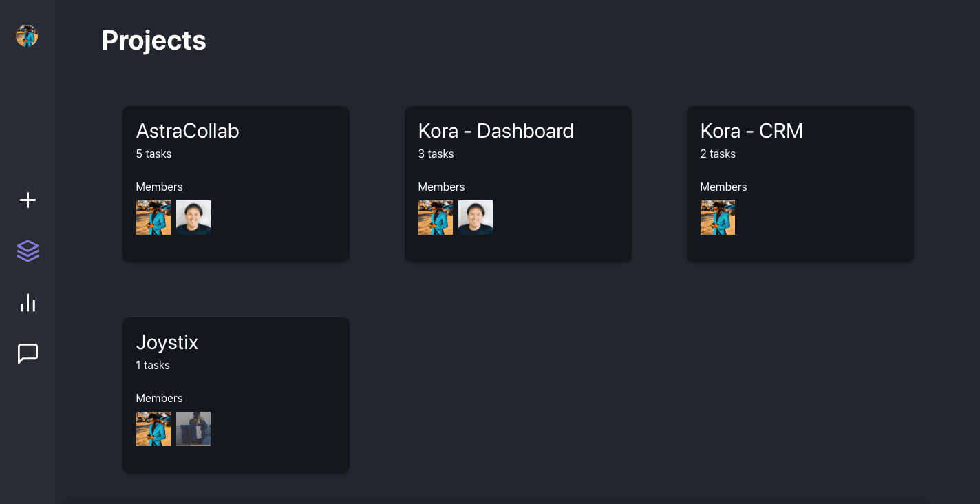The width and height of the screenshot is (980, 504).
Task: Click the Projects page heading
Action: pyautogui.click(x=153, y=41)
